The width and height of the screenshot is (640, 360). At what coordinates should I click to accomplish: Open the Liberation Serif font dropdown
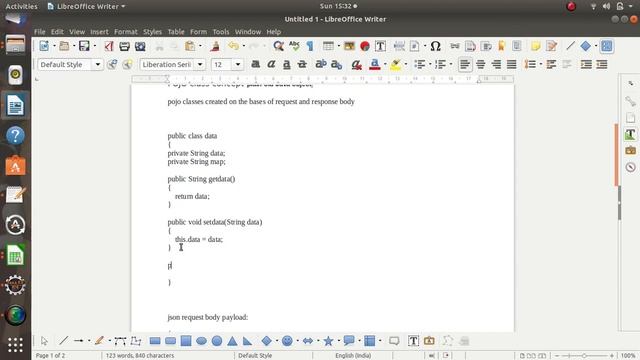[200, 64]
